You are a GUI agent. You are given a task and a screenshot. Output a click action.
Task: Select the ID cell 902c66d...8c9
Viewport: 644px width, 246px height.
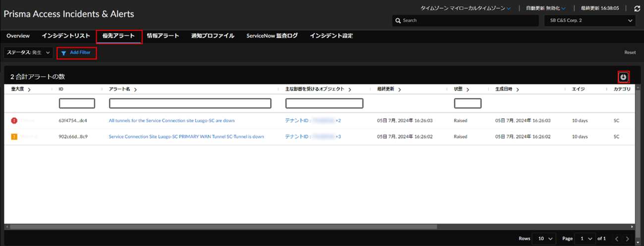[73, 137]
